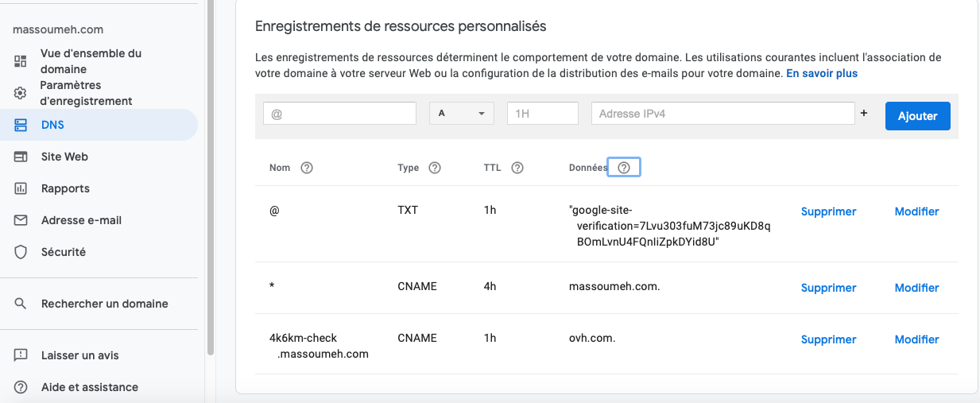Delete the TXT google-site-verification record
This screenshot has height=403, width=980.
[x=828, y=211]
